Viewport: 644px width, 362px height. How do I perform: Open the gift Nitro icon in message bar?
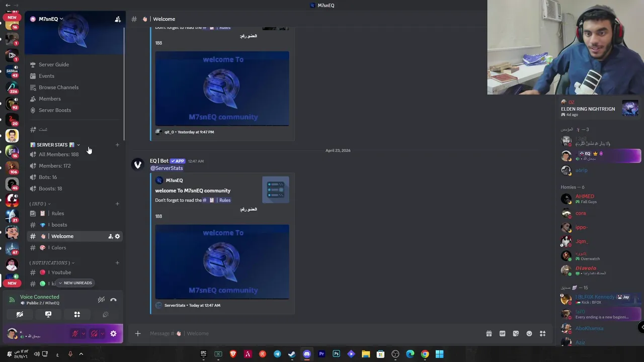coord(489,333)
